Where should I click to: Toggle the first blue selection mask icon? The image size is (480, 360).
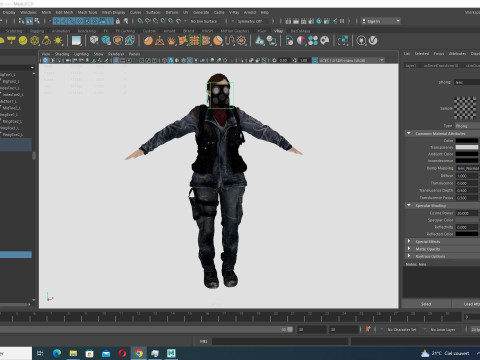tap(56, 21)
